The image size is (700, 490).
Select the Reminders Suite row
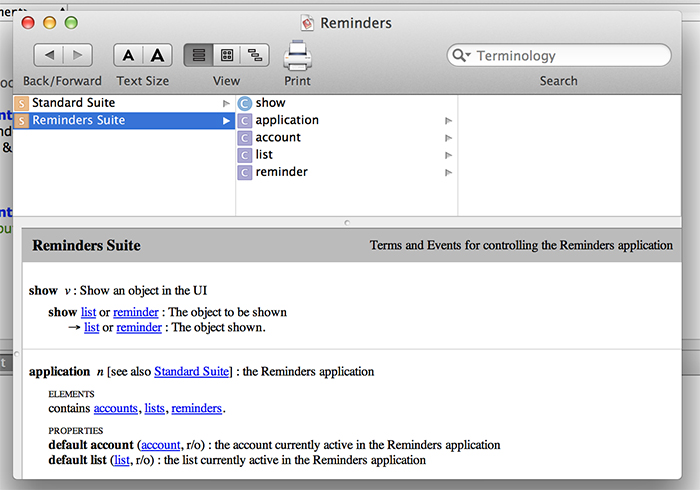coord(124,120)
